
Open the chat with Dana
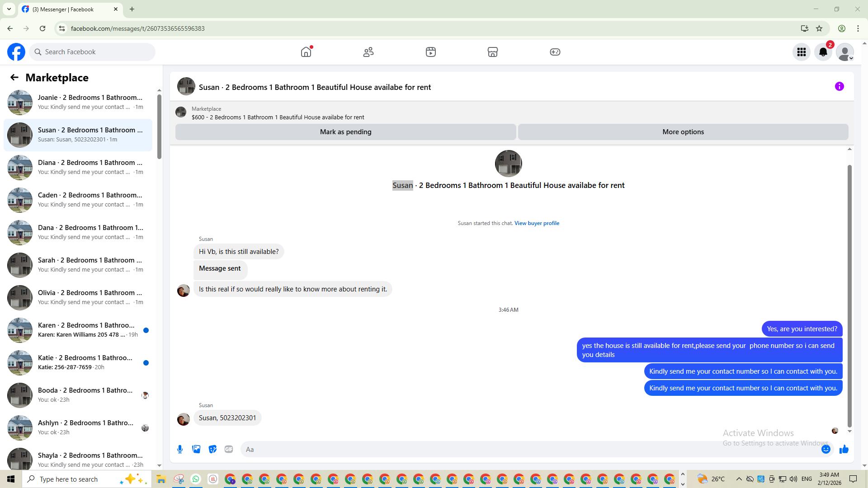point(78,233)
